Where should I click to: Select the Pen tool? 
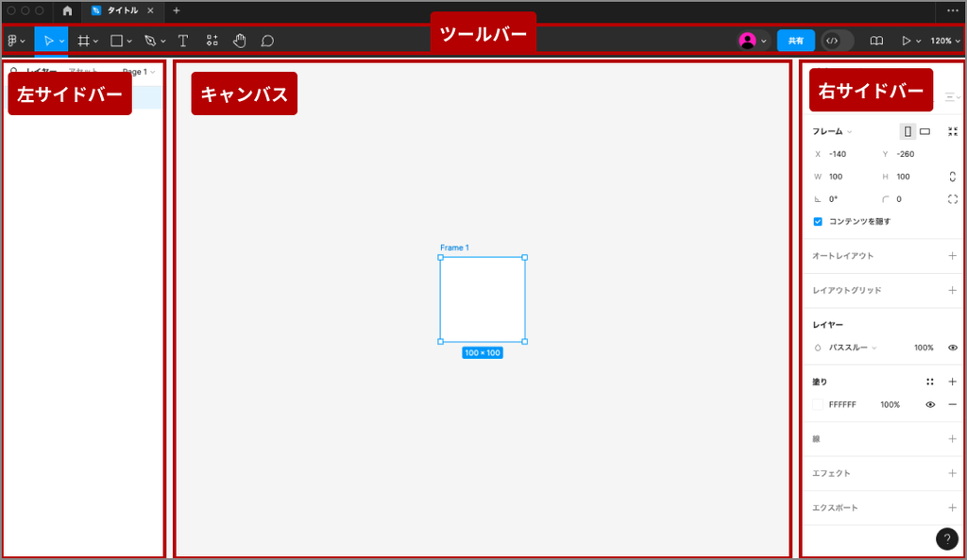150,41
